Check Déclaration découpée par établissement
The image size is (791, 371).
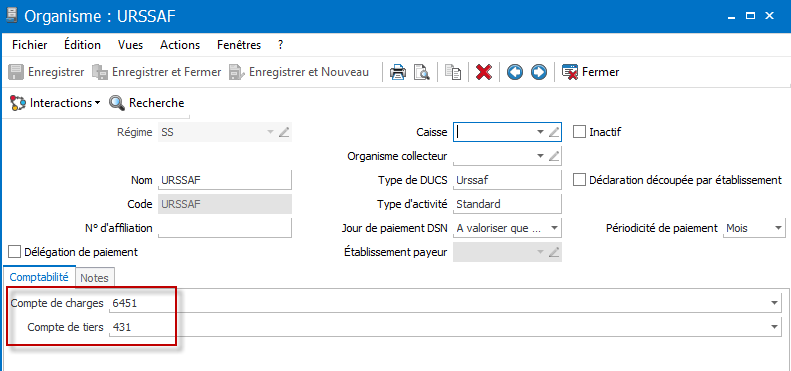click(x=580, y=180)
